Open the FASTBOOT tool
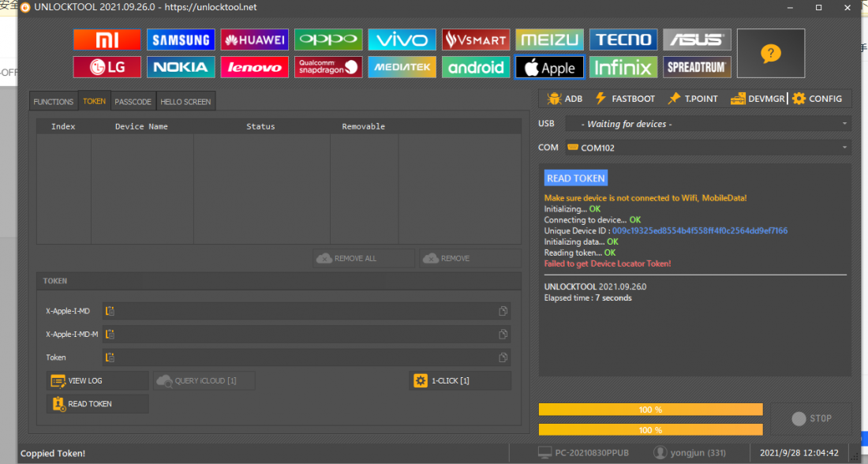 [625, 99]
